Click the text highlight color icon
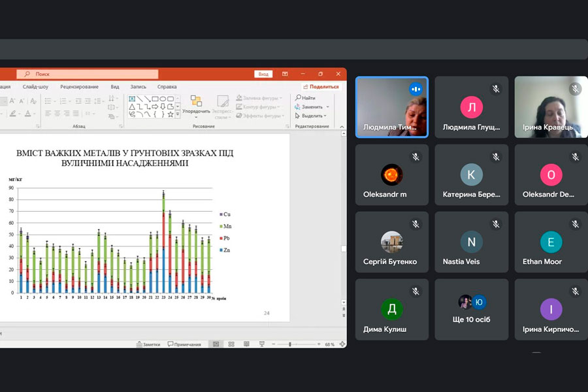The image size is (588, 392). click(x=13, y=113)
